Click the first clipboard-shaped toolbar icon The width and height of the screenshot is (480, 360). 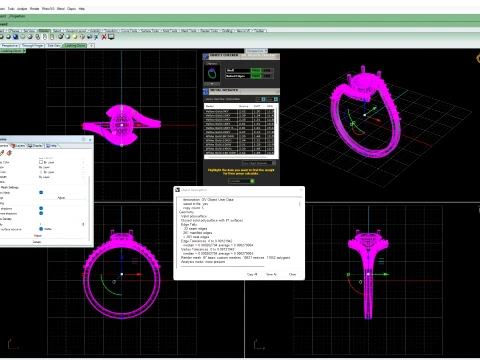click(x=45, y=37)
